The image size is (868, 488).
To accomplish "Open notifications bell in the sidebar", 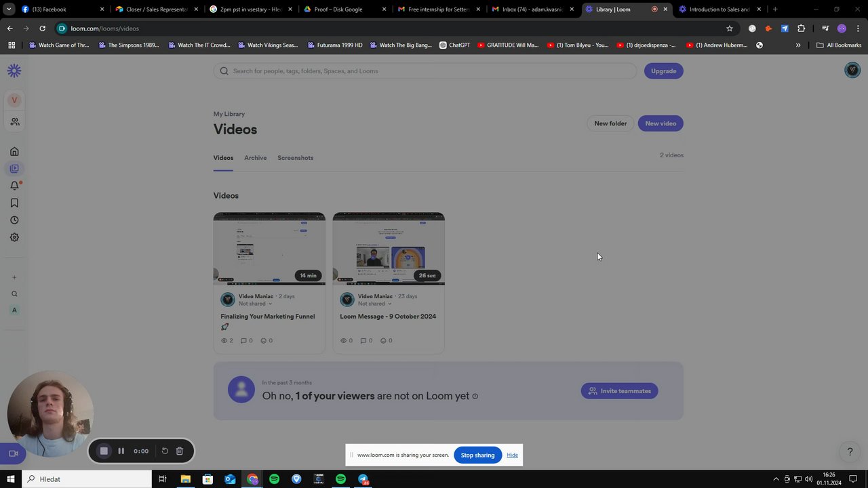I will coord(14,186).
